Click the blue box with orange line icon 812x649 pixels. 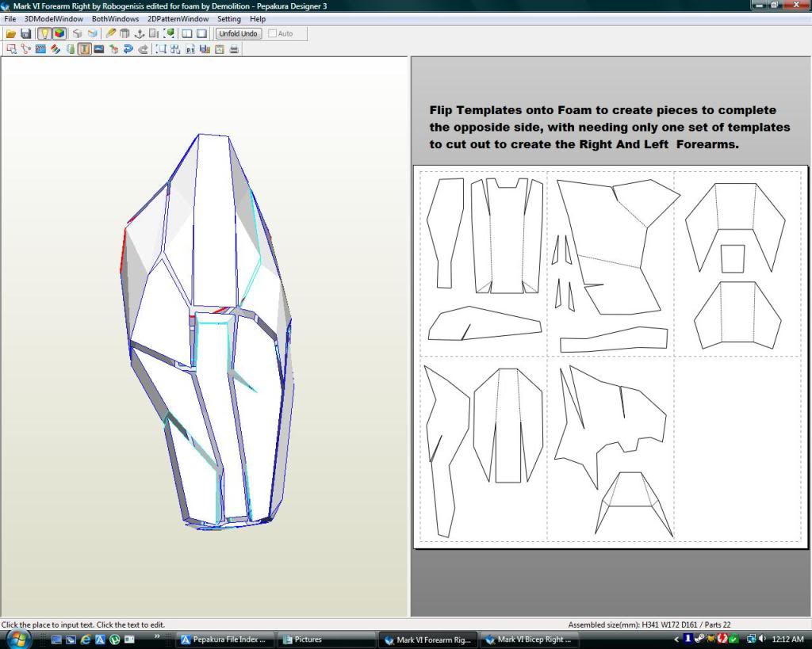coord(92,33)
